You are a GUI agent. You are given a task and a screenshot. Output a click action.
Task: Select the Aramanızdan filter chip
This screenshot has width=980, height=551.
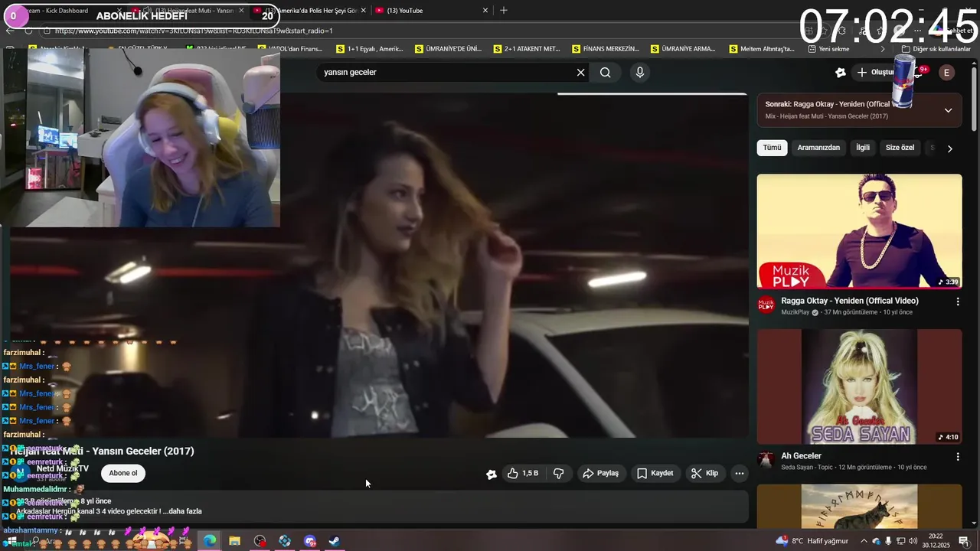(818, 148)
